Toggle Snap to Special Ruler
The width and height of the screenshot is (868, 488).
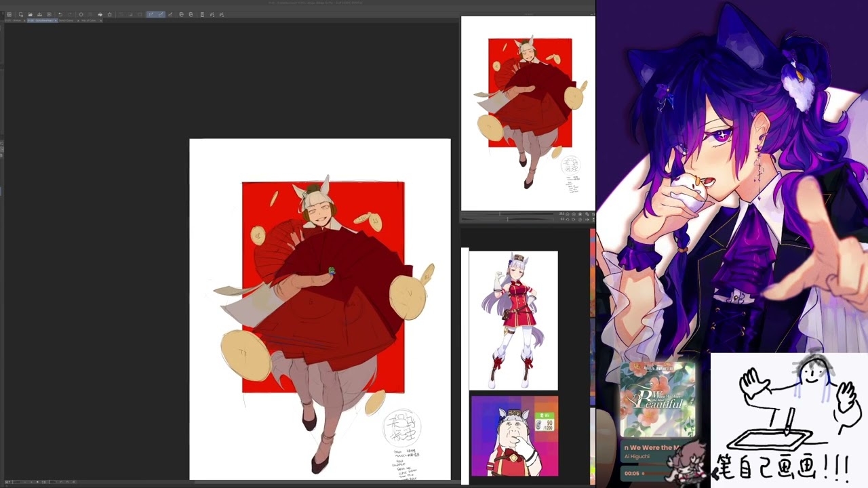(159, 14)
